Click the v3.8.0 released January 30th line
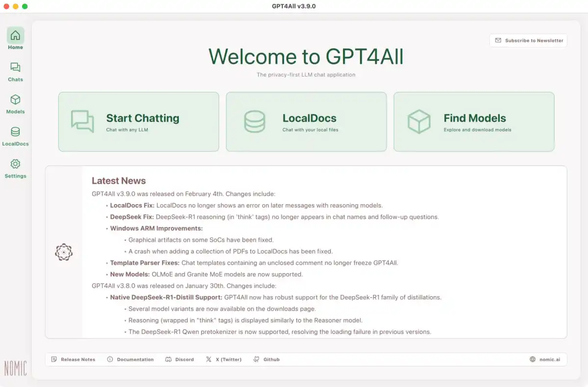 (x=184, y=286)
